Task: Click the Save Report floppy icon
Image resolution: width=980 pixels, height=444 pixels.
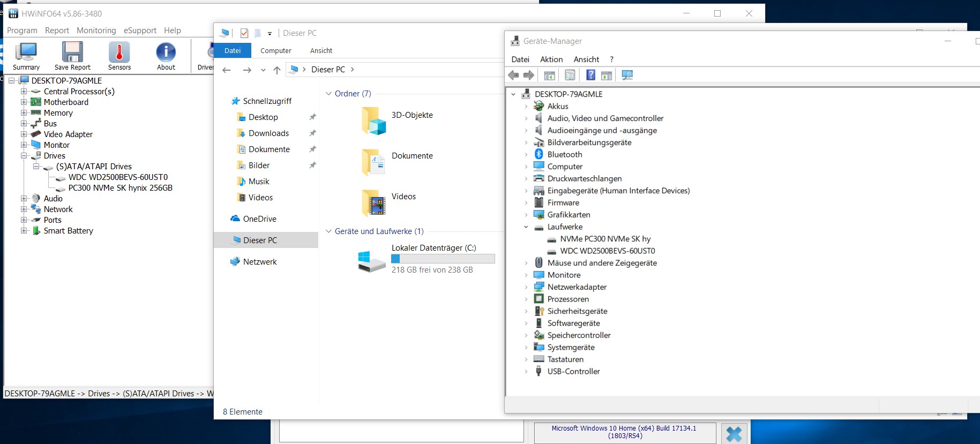Action: 72,56
